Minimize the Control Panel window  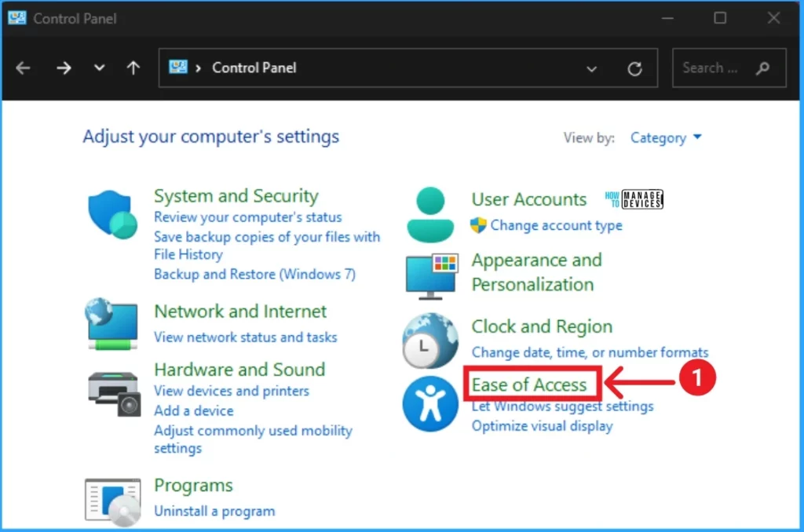click(667, 18)
